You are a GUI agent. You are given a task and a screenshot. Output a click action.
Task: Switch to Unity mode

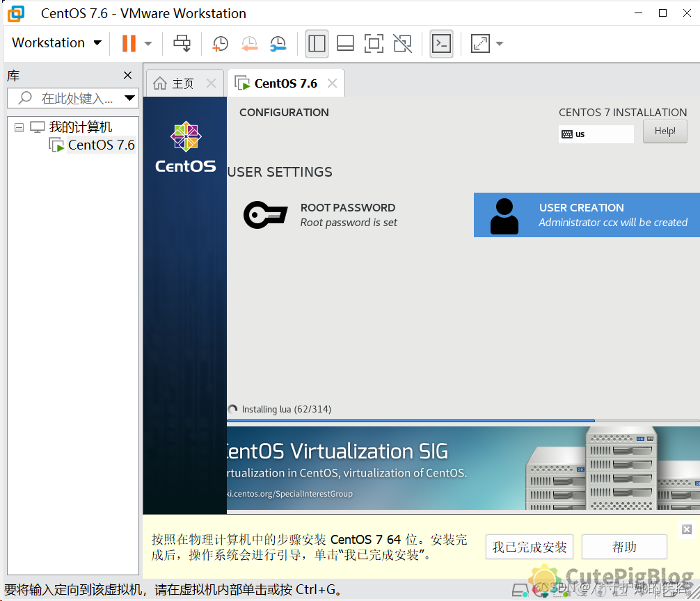point(402,43)
